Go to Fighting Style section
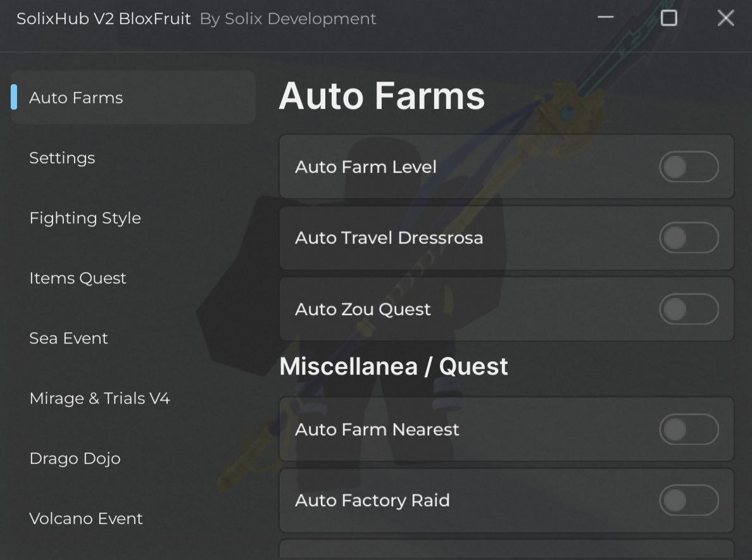The height and width of the screenshot is (560, 752). click(x=85, y=218)
